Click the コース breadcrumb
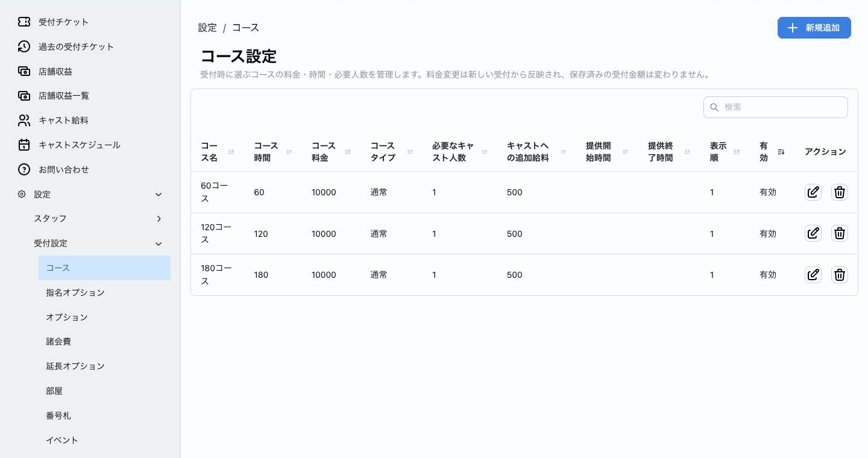Image resolution: width=868 pixels, height=458 pixels. [x=246, y=28]
